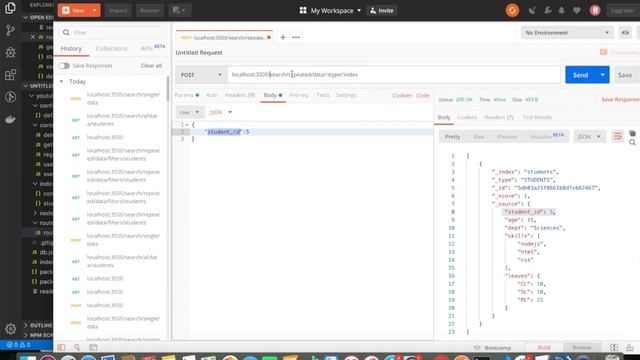Image resolution: width=640 pixels, height=360 pixels.
Task: Select the Raw response view
Action: pyautogui.click(x=478, y=137)
